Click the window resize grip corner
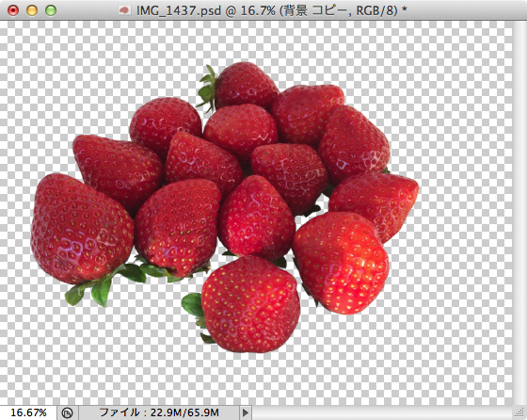Viewport: 527px width, 420px height. pyautogui.click(x=519, y=412)
